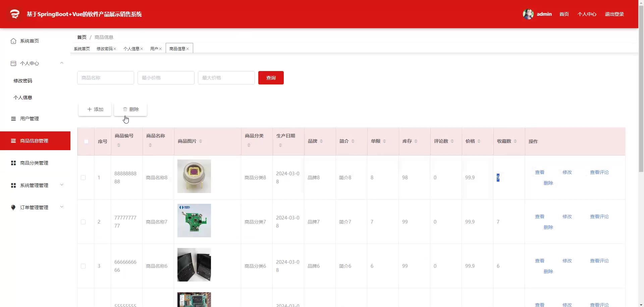Click 修改 for 商品名称7 row

click(x=567, y=217)
